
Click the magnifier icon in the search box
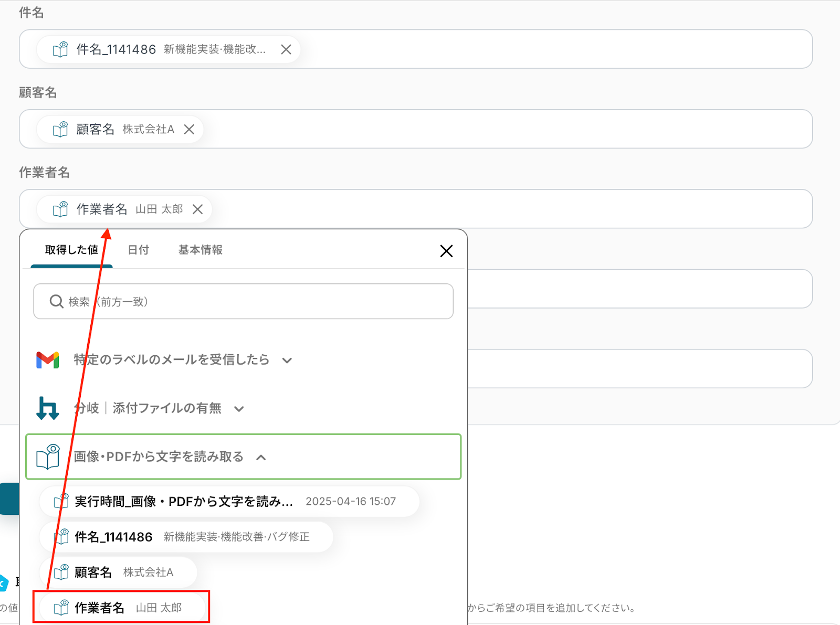(56, 301)
